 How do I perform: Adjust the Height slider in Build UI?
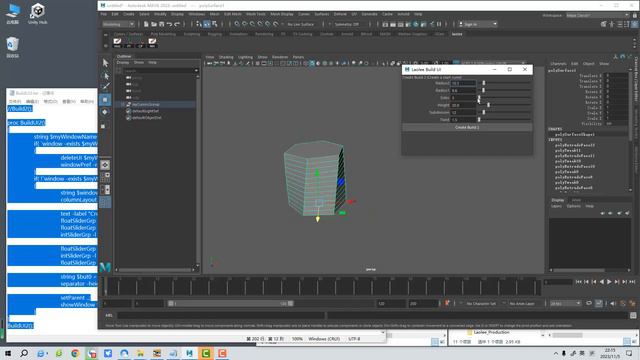504,105
